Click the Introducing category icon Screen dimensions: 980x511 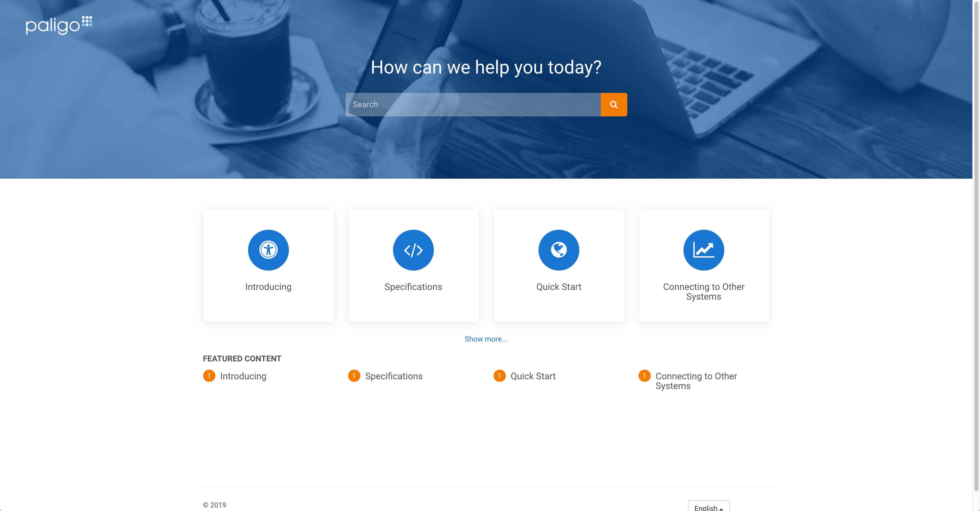pos(268,250)
